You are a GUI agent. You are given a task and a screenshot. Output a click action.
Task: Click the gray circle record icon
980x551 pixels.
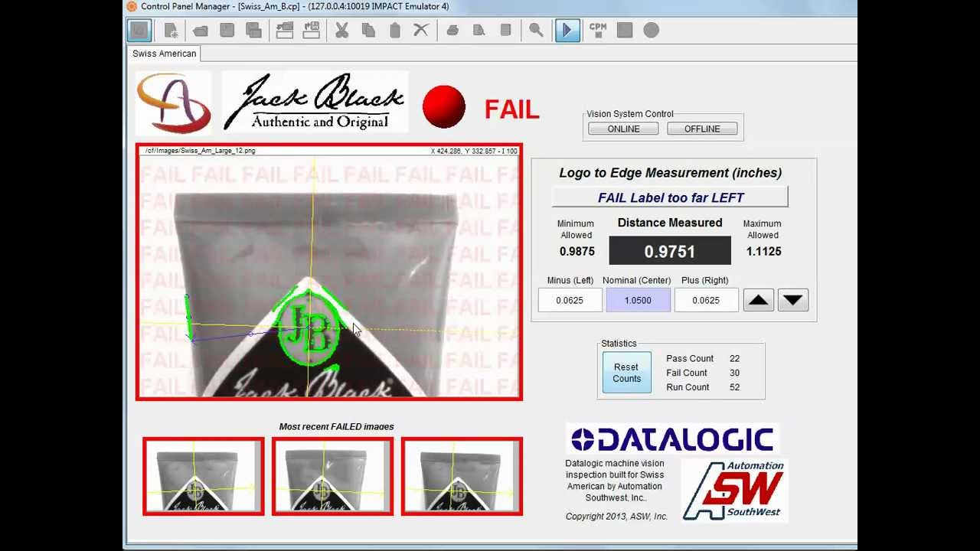[x=652, y=30]
